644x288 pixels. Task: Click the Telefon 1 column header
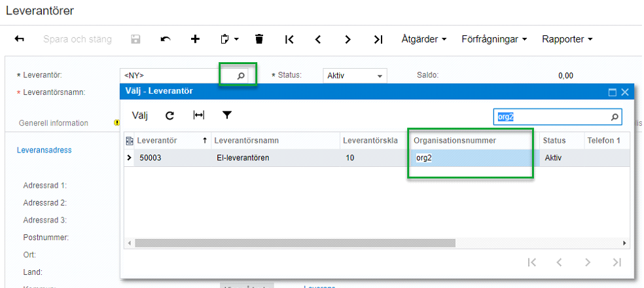coord(607,141)
